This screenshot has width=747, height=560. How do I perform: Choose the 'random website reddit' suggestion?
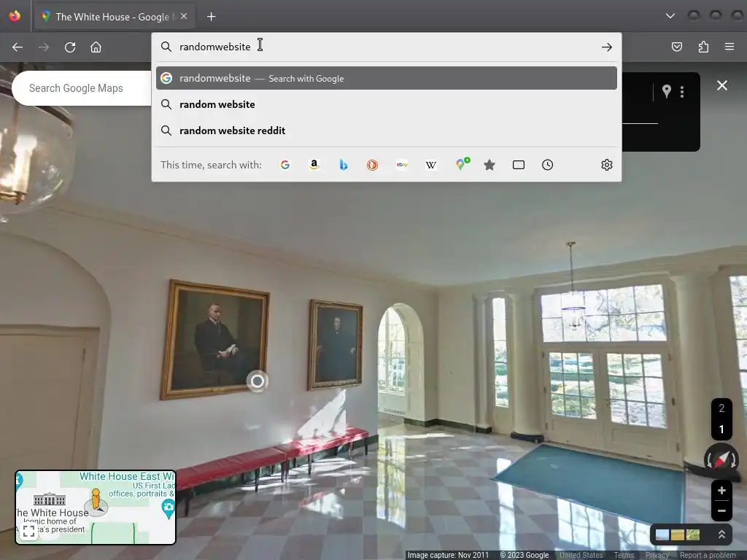tap(387, 131)
